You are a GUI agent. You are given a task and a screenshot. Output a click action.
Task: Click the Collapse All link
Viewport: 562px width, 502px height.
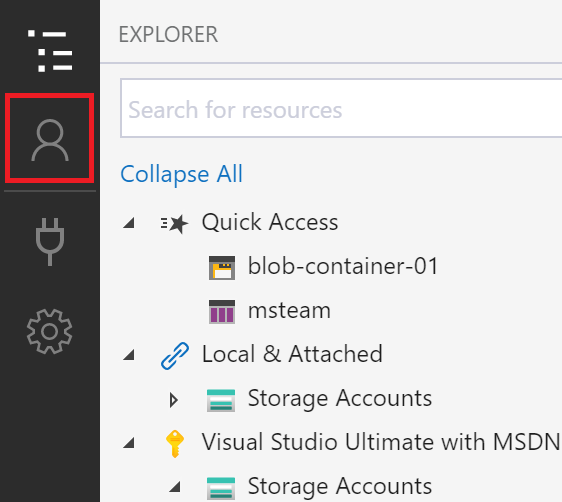tap(181, 174)
